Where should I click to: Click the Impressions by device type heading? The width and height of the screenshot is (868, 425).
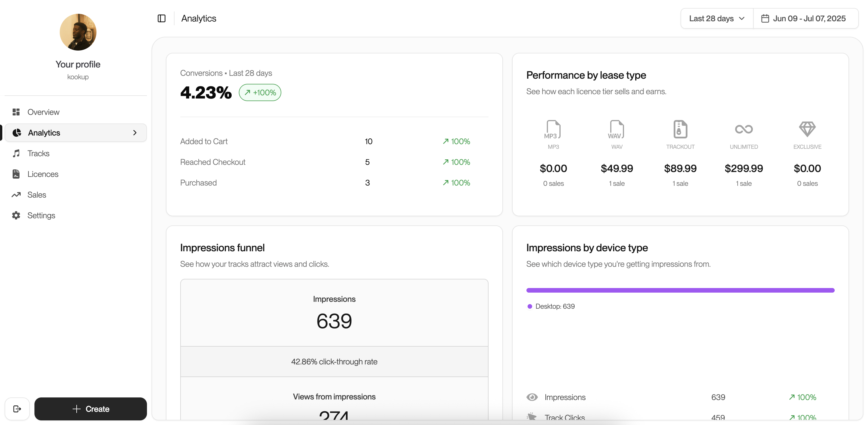587,248
